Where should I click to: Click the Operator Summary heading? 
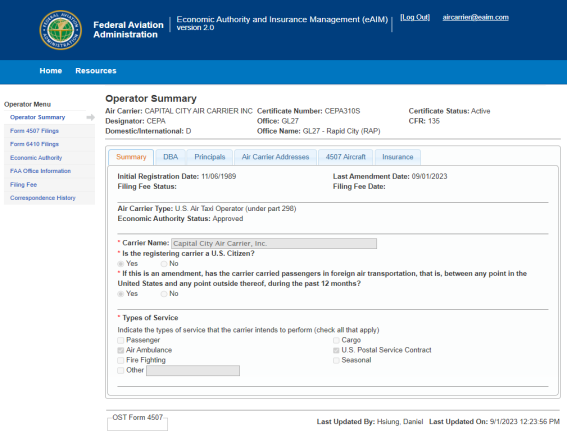(x=151, y=99)
